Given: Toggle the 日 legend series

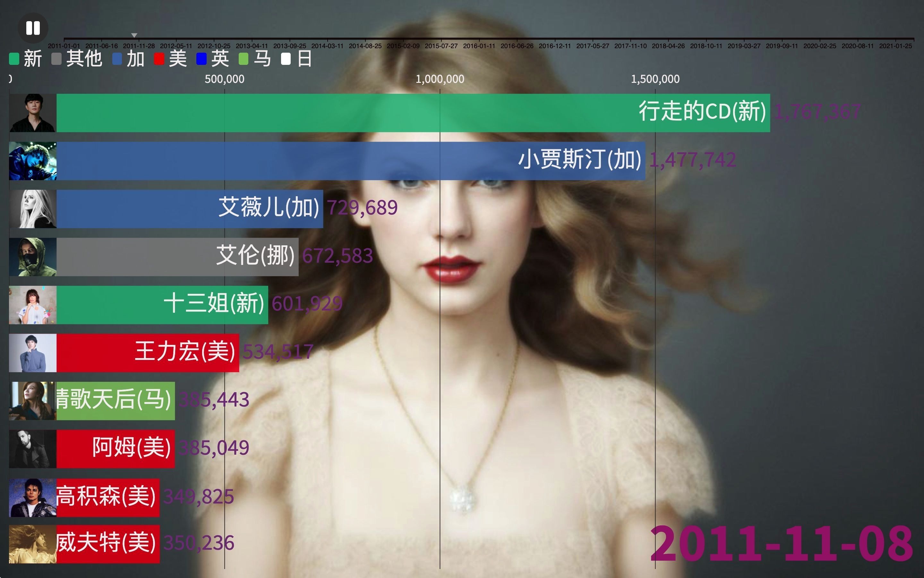Looking at the screenshot, I should [x=297, y=59].
